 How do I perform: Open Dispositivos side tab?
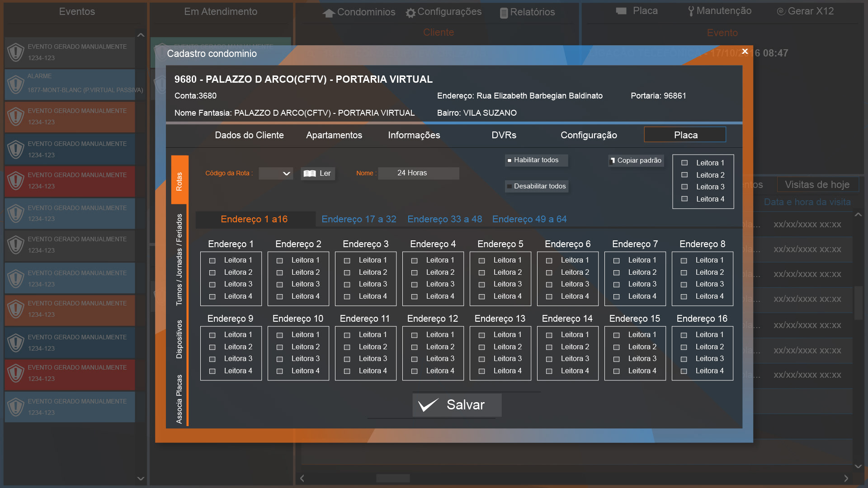click(179, 339)
